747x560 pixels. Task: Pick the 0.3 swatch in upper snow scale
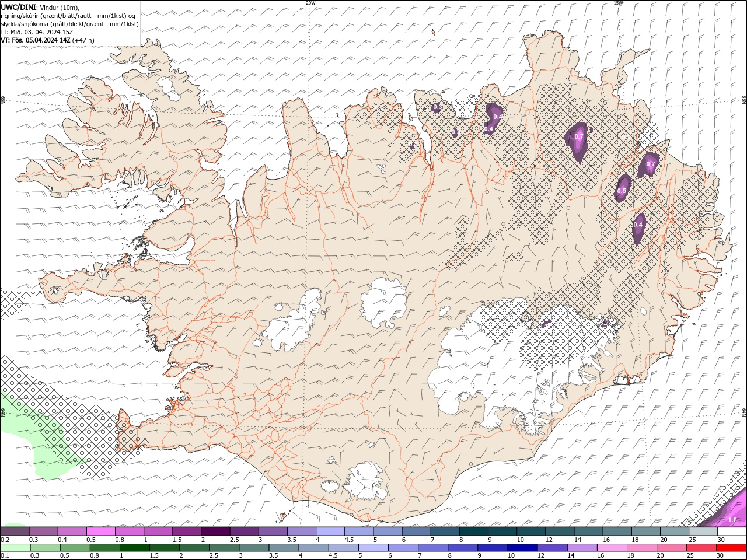(43, 531)
